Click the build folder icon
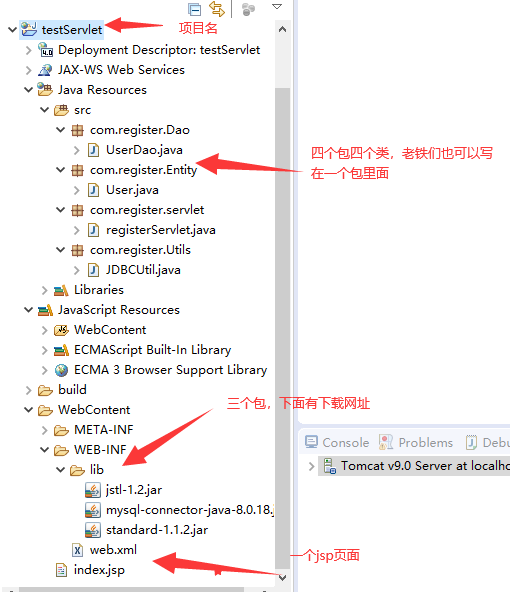510x592 pixels. pos(45,390)
